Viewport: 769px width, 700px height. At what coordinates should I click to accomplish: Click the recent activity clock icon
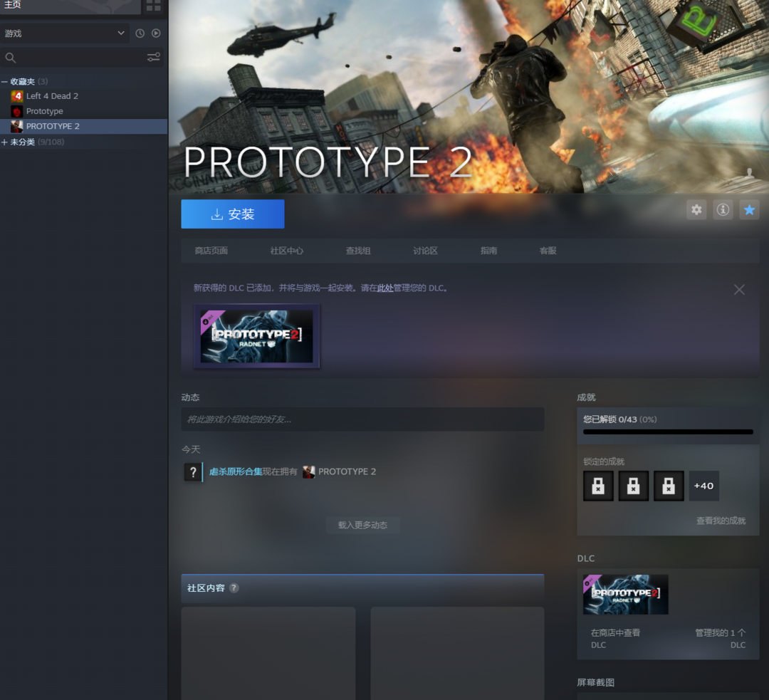[x=140, y=33]
